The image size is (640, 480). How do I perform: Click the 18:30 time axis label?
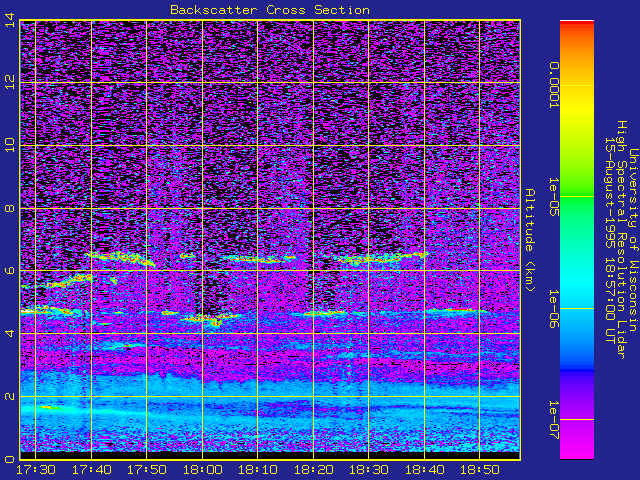coord(369,470)
